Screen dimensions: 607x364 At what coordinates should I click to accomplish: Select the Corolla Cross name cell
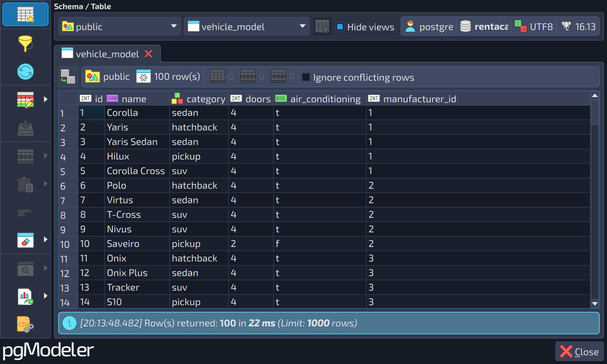[x=137, y=171]
